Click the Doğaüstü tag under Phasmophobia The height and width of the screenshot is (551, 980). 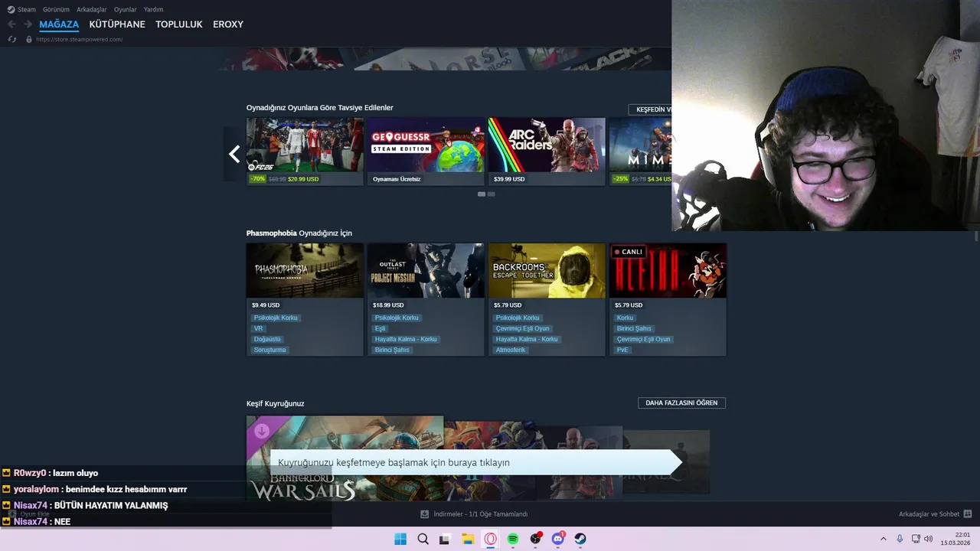(x=267, y=339)
